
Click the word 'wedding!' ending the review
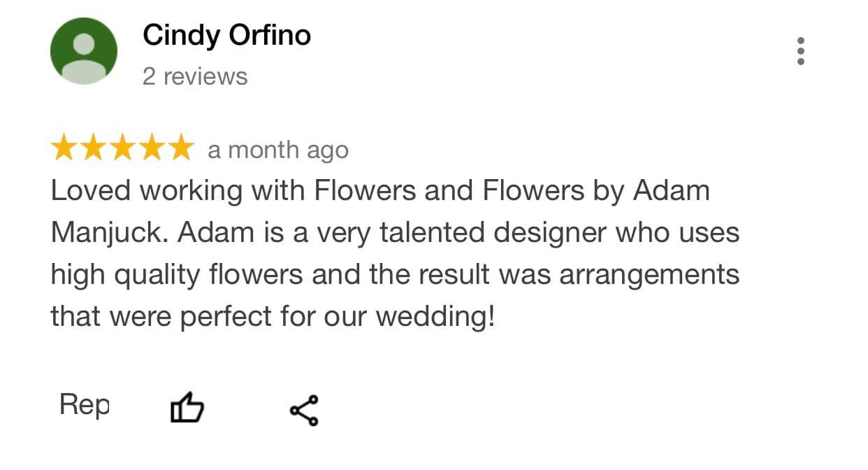(435, 317)
